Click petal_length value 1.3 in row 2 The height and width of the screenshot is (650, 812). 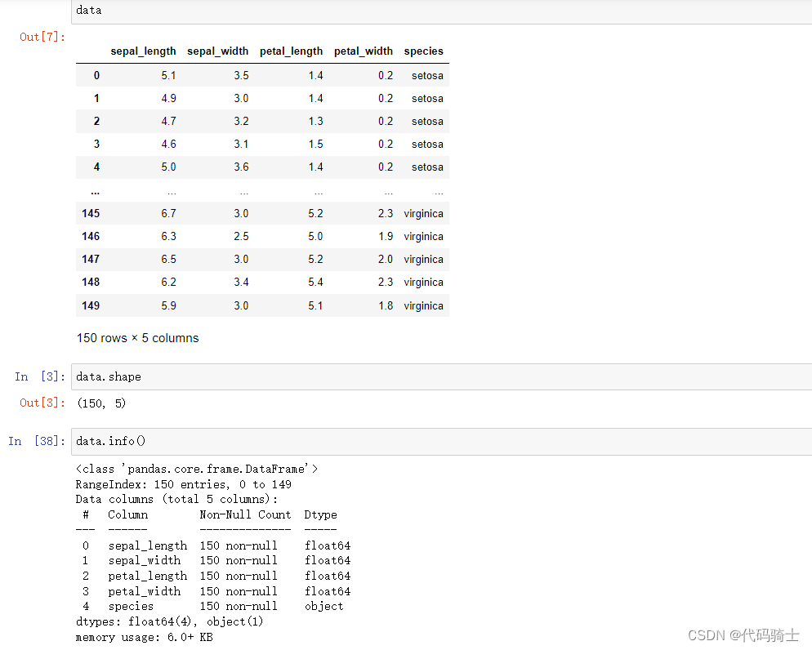[x=315, y=121]
